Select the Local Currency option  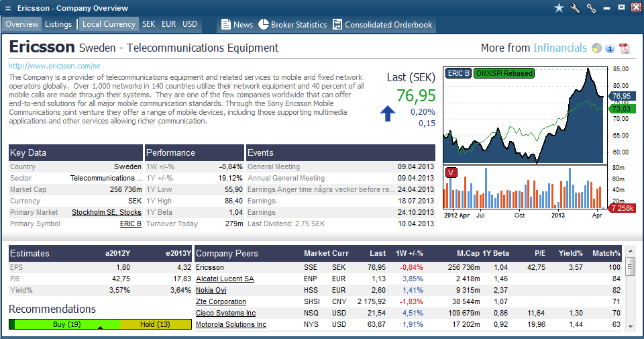pos(109,24)
